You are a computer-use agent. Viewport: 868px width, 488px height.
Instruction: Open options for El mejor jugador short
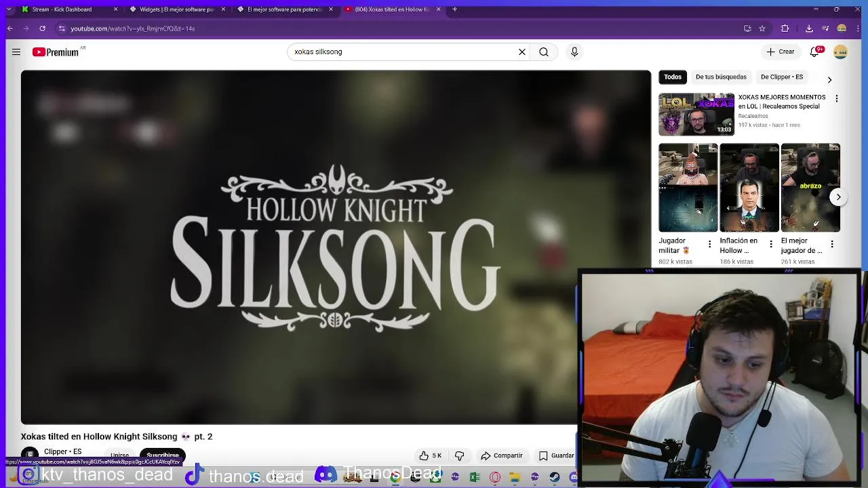click(x=832, y=244)
